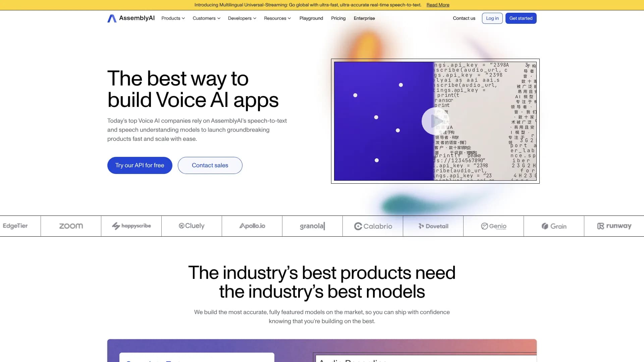Viewport: 644px width, 362px height.
Task: Click the Zoom logo in customer strip
Action: (71, 226)
